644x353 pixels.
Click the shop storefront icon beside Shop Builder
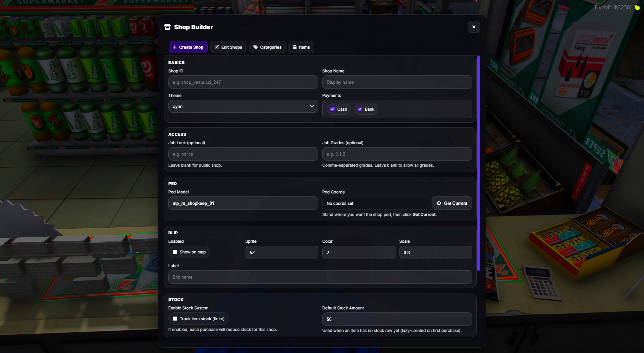point(167,27)
